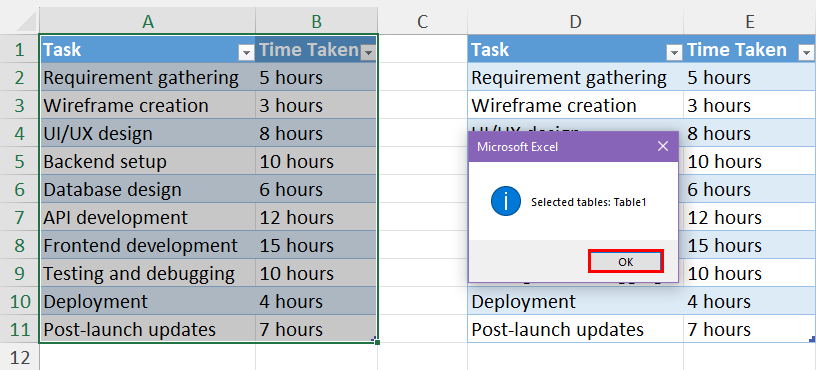This screenshot has width=816, height=370.
Task: Select row 8 header
Action: [20, 246]
